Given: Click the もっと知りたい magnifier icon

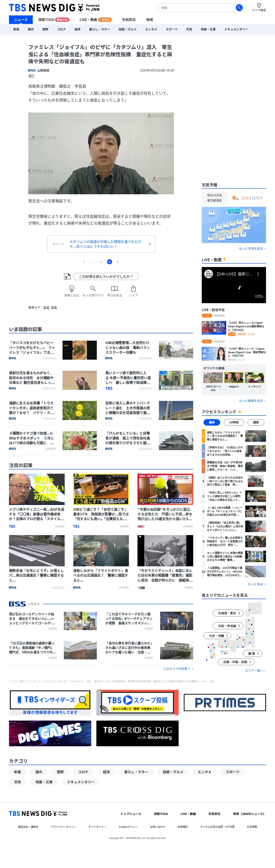Looking at the screenshot, I should click(93, 288).
